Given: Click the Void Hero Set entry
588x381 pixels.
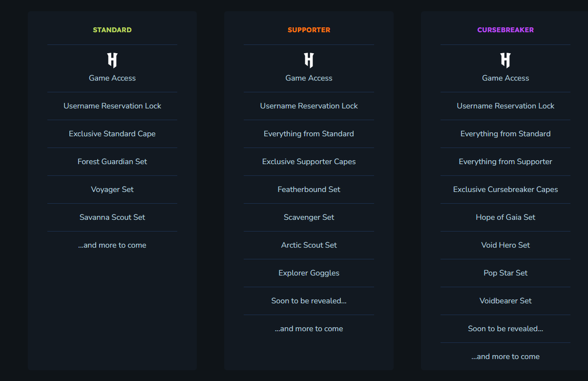Looking at the screenshot, I should [x=505, y=245].
